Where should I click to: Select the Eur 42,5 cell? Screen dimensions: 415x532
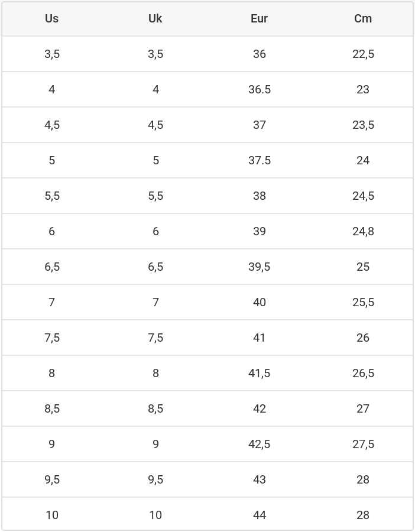[259, 444]
